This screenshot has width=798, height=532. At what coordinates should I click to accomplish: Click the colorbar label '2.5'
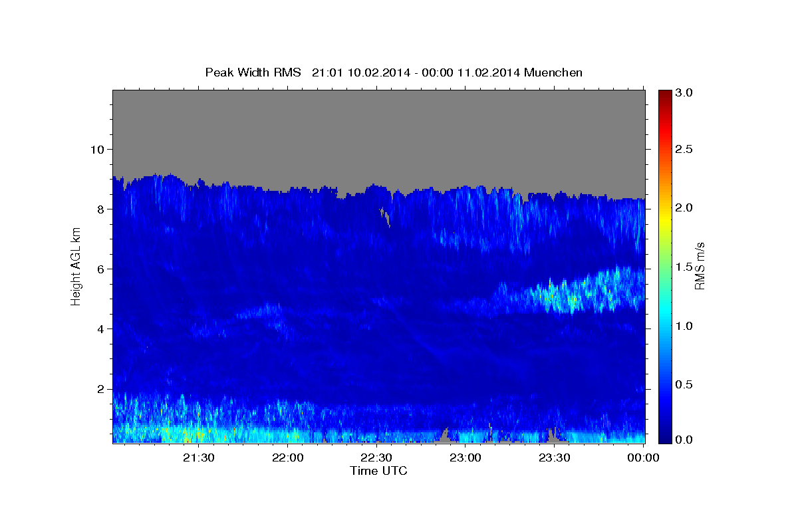pos(685,149)
